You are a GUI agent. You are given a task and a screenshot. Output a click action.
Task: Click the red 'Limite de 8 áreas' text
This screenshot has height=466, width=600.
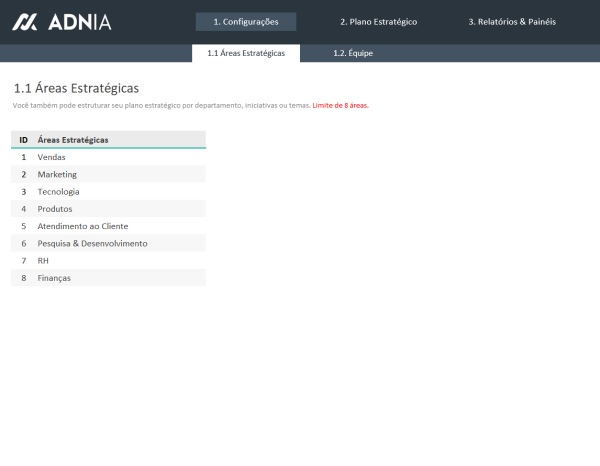tap(341, 105)
